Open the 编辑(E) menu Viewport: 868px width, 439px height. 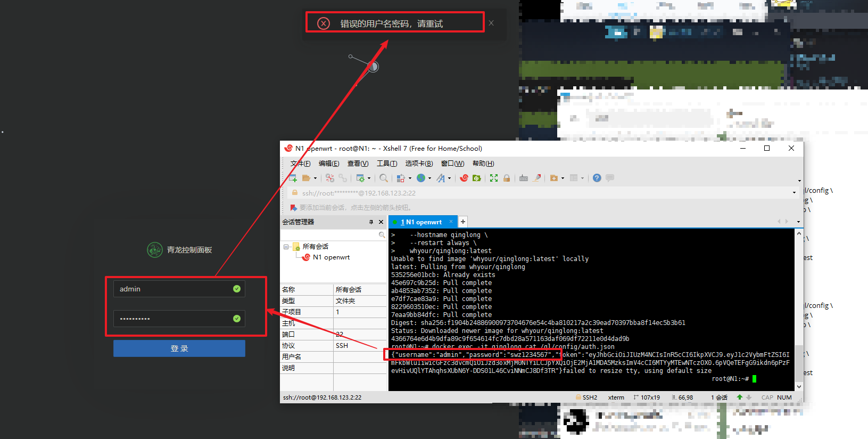click(329, 164)
